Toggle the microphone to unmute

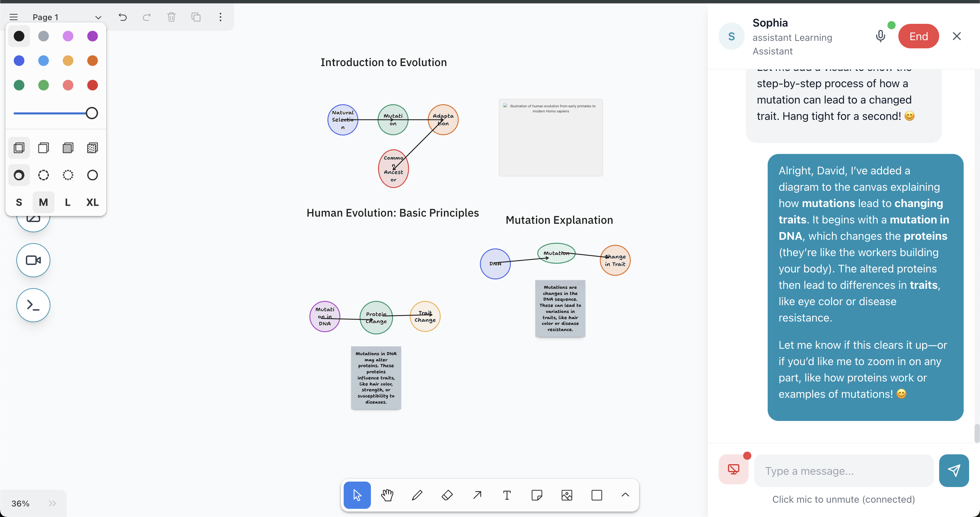[880, 36]
